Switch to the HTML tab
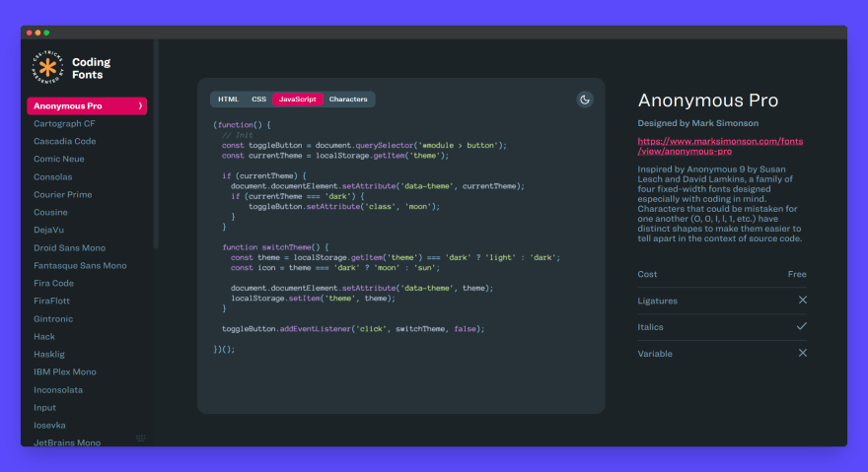Image resolution: width=868 pixels, height=472 pixels. pyautogui.click(x=228, y=100)
